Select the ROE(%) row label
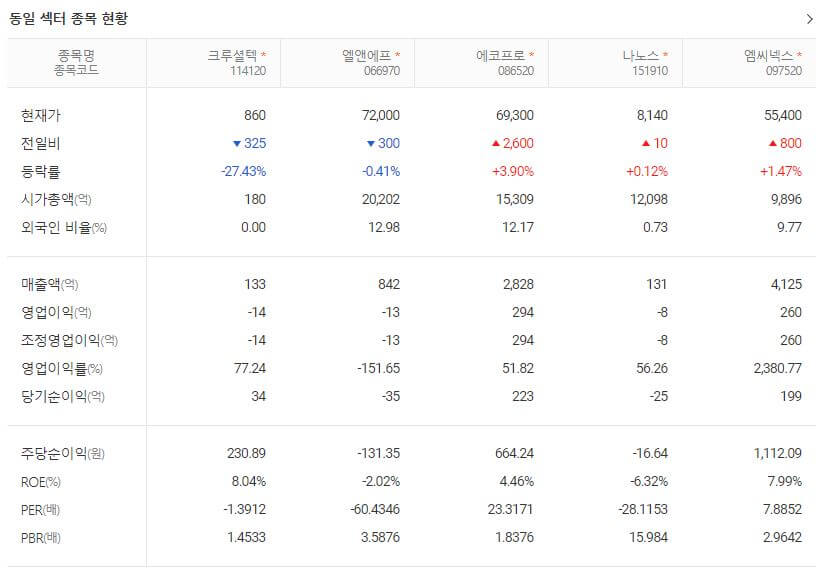This screenshot has width=828, height=577. [41, 481]
